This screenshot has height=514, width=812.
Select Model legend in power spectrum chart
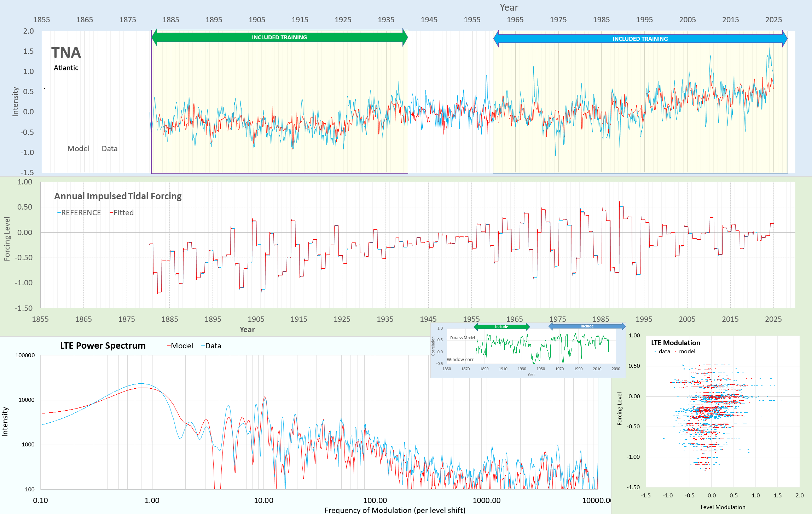click(181, 346)
